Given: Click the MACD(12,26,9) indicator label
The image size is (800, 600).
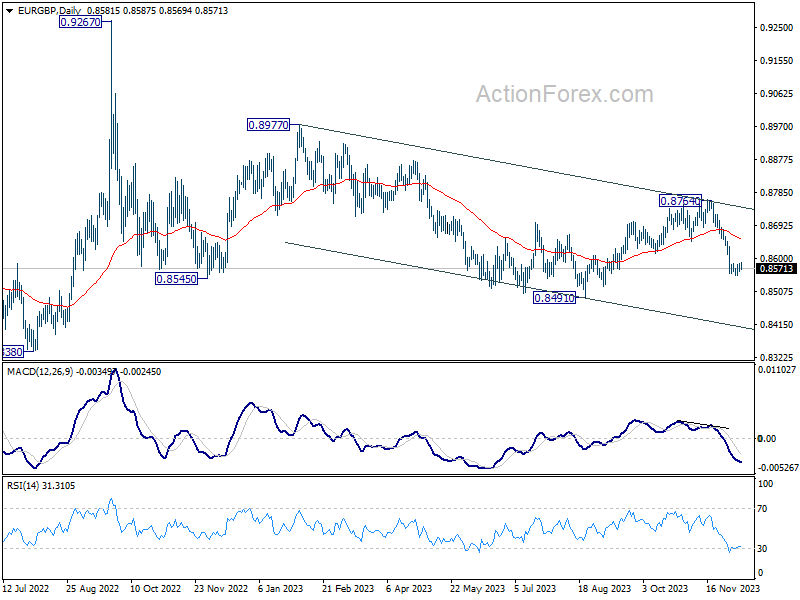Looking at the screenshot, I should (41, 372).
